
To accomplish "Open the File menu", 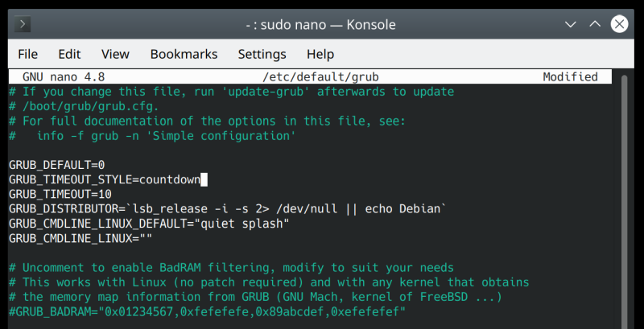I will 27,54.
